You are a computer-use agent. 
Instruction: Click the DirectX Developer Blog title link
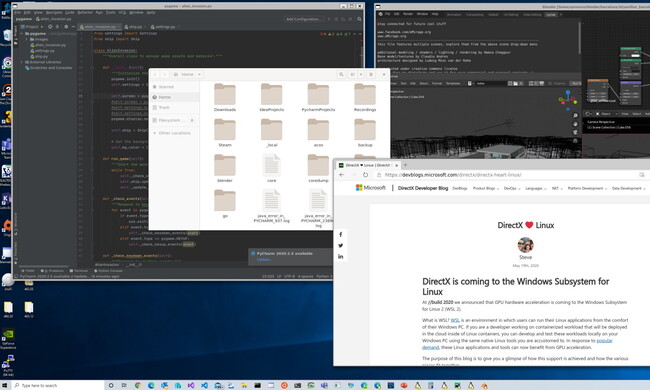click(x=422, y=188)
